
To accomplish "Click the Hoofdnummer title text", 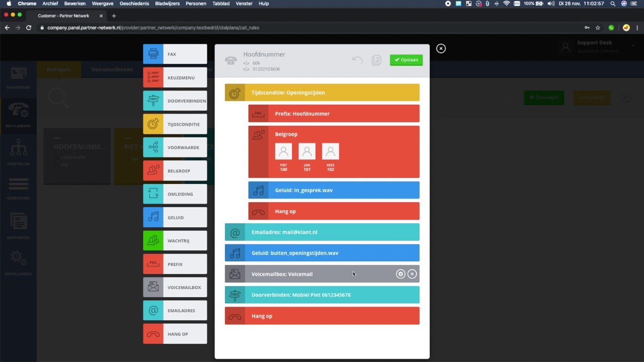I will (x=264, y=54).
